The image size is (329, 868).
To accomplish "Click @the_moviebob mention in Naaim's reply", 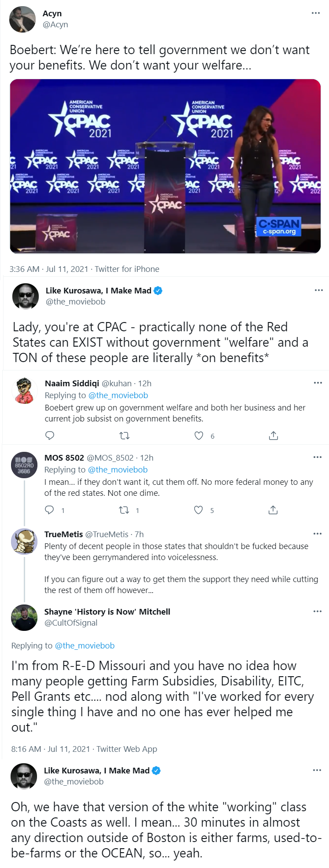I will coord(118,395).
